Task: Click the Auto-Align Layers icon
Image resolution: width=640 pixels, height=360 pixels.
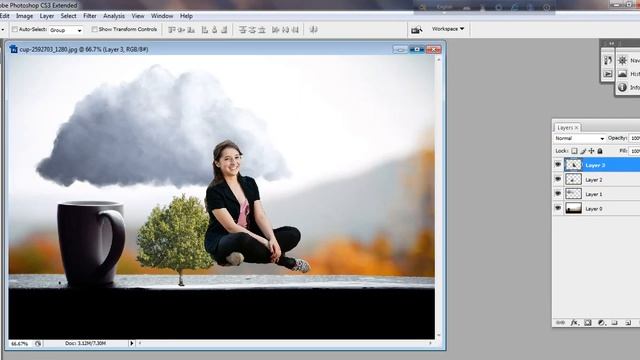Action: tap(313, 29)
